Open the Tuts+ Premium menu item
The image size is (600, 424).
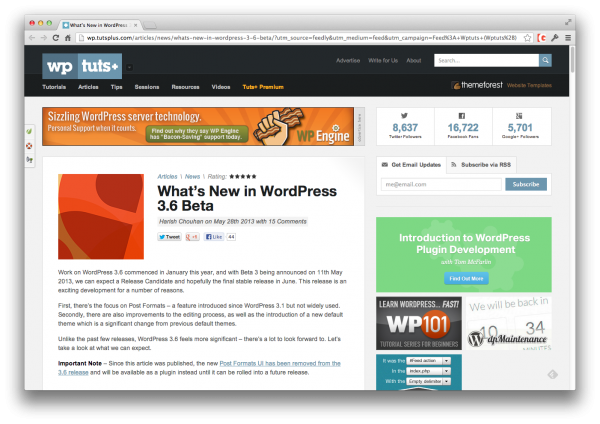263,87
